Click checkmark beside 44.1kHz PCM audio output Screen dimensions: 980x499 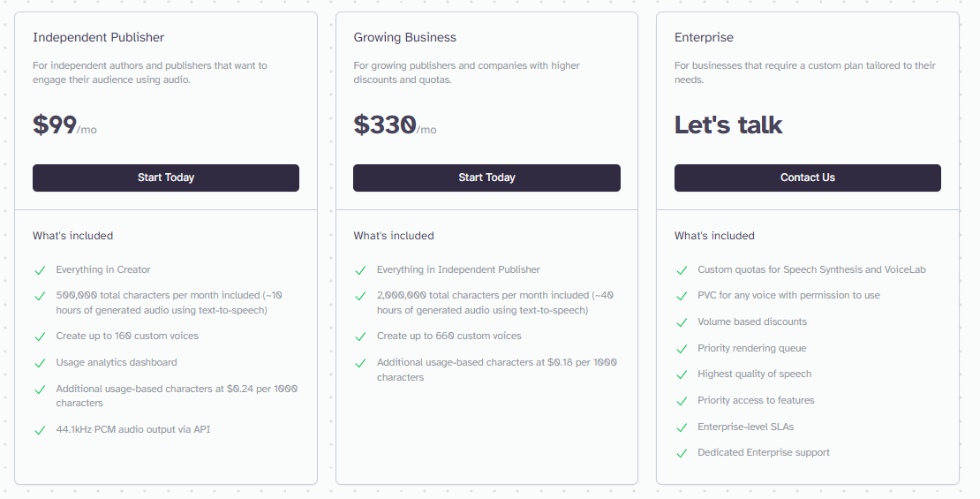40,430
